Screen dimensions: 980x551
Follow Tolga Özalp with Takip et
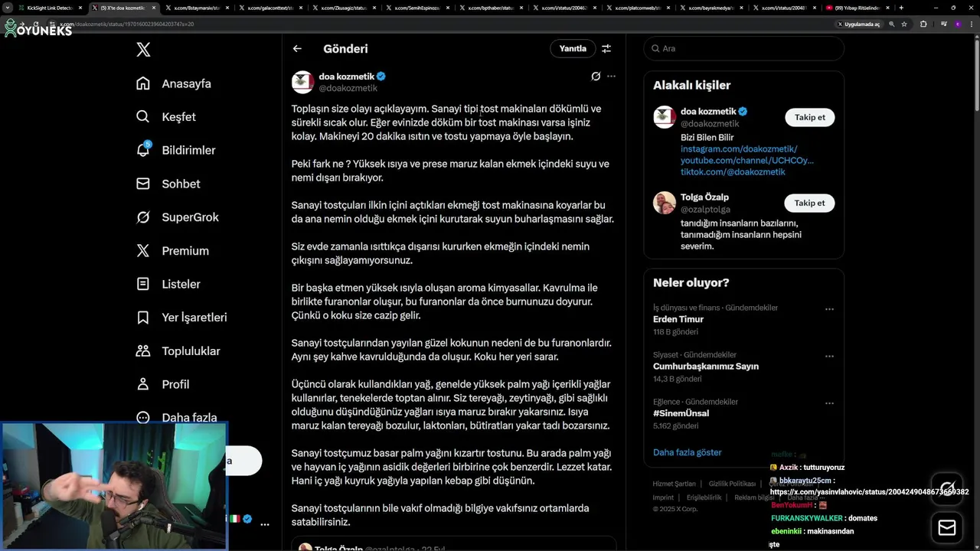pyautogui.click(x=809, y=203)
